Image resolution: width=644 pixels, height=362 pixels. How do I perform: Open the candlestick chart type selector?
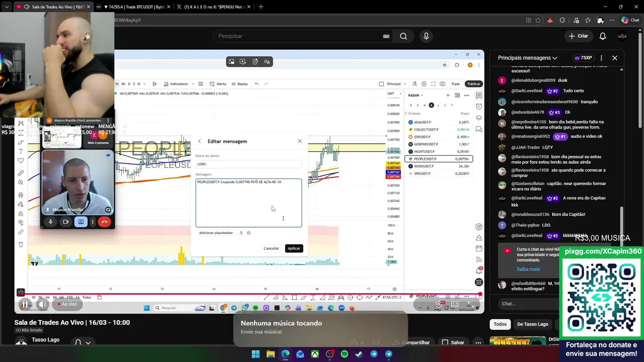(x=154, y=84)
